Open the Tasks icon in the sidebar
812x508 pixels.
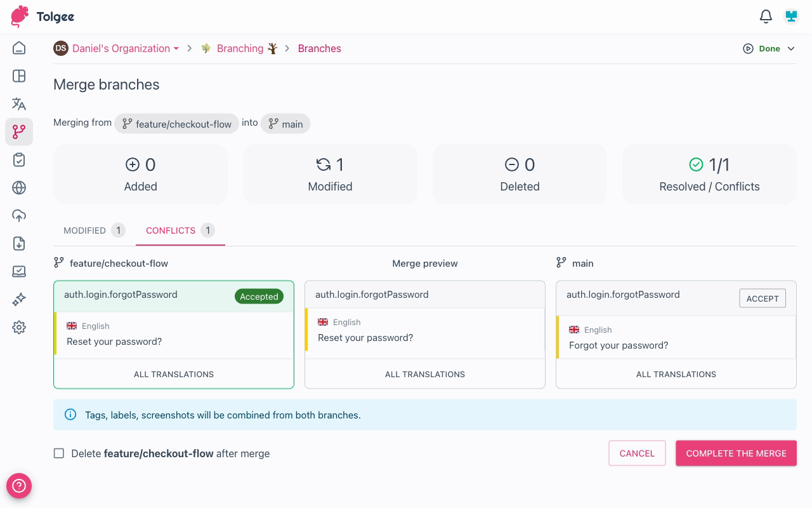click(x=18, y=159)
